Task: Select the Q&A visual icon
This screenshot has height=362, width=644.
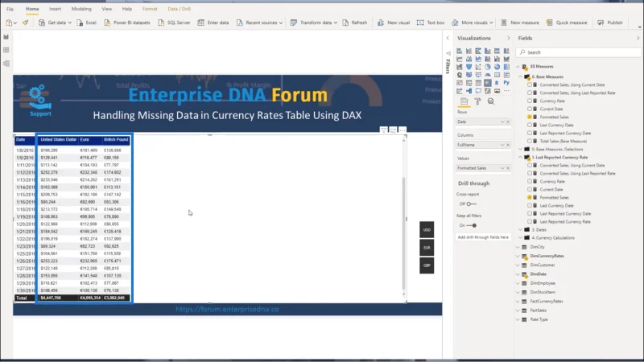Action: 478,91
